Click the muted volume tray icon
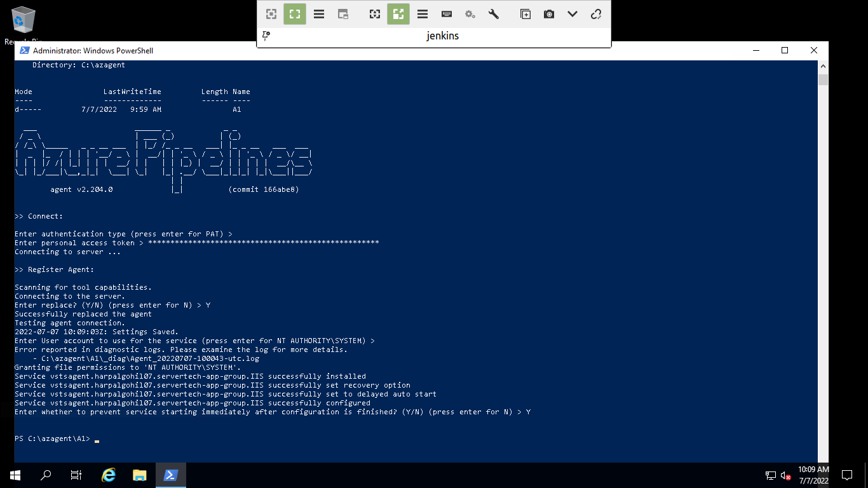Screen dimensions: 868x488 coord(785,475)
